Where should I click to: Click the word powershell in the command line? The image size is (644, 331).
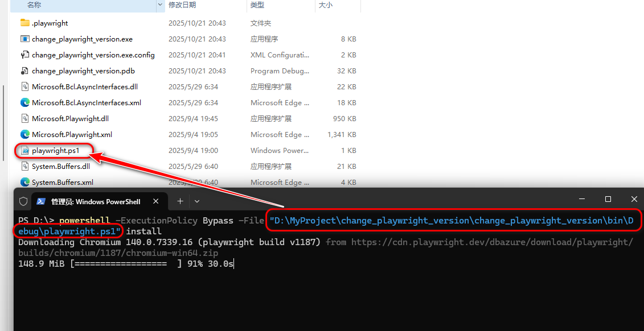[85, 221]
